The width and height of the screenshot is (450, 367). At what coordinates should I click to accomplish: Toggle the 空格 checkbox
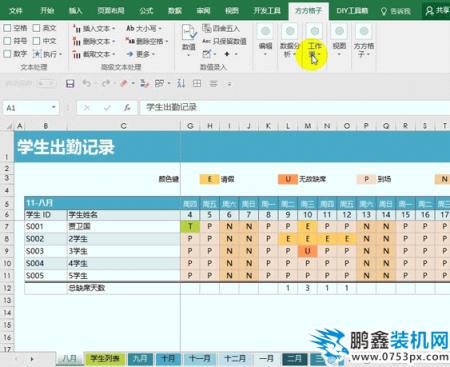7,28
